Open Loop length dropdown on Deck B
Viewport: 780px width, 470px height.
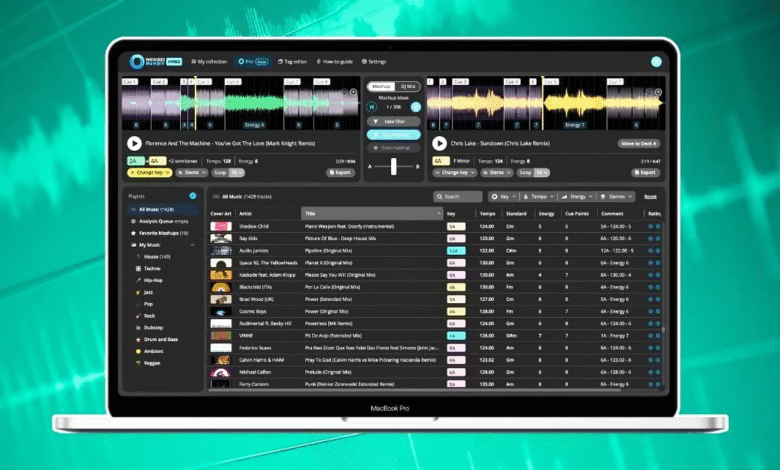[541, 173]
